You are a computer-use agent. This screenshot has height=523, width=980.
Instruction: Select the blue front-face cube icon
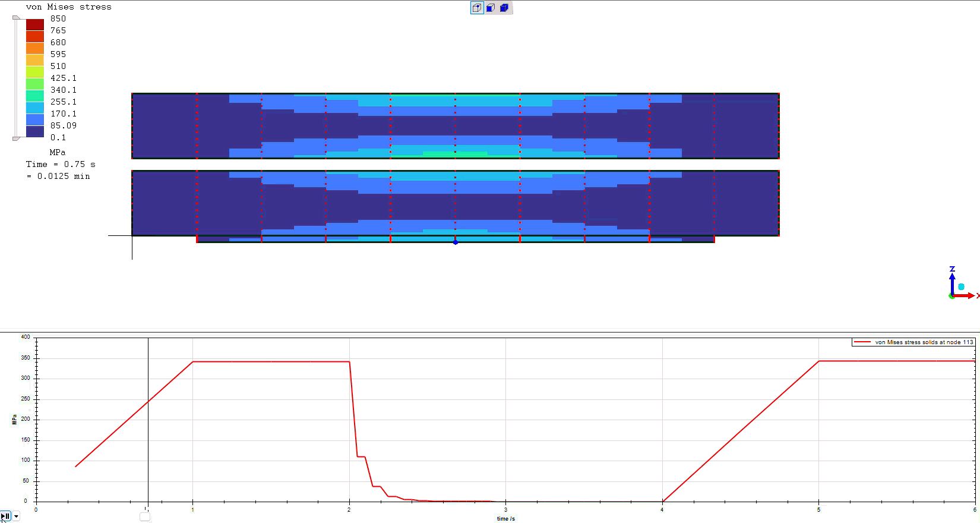pos(491,8)
